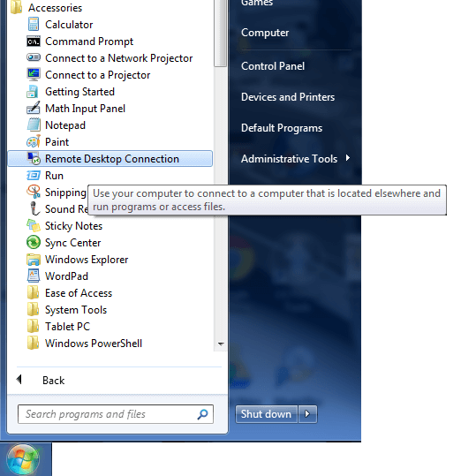Open the Calculator icon

pyautogui.click(x=33, y=25)
